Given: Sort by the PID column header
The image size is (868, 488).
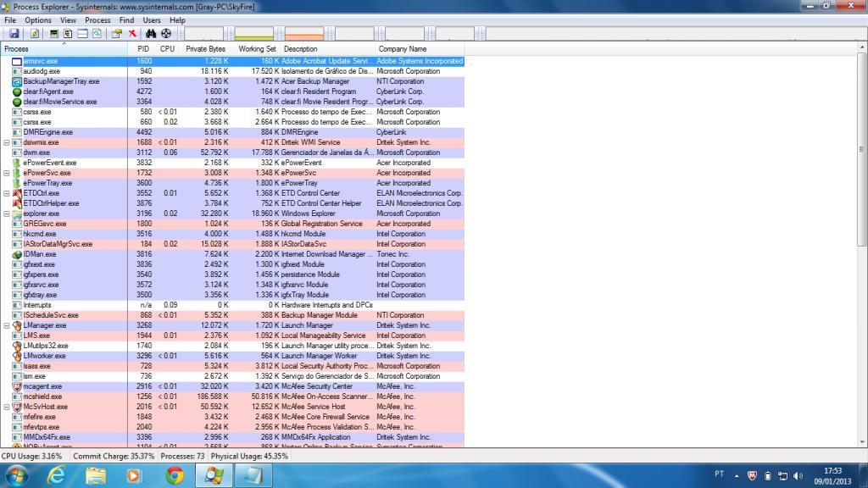Looking at the screenshot, I should tap(142, 49).
